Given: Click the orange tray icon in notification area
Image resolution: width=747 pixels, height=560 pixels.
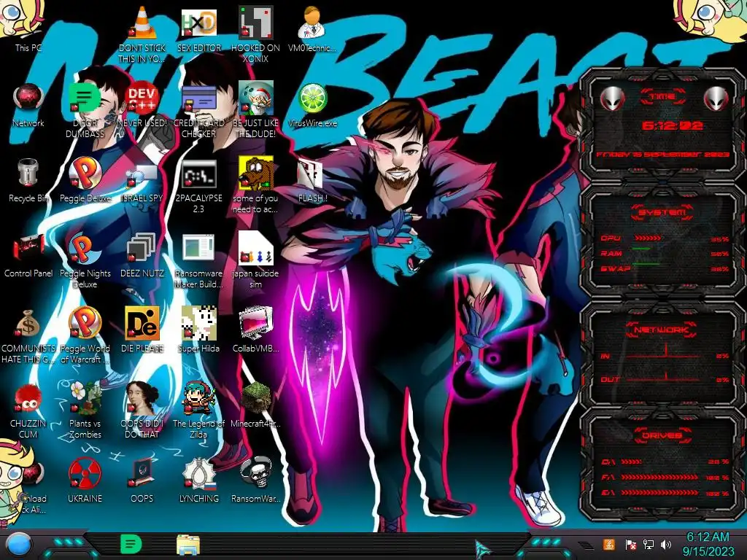Looking at the screenshot, I should pos(608,544).
